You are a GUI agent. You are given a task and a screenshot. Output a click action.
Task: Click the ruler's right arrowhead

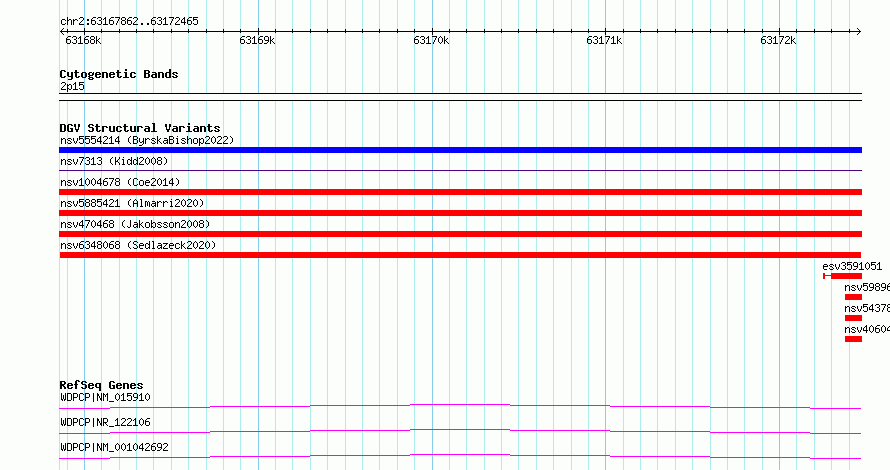[x=859, y=31]
